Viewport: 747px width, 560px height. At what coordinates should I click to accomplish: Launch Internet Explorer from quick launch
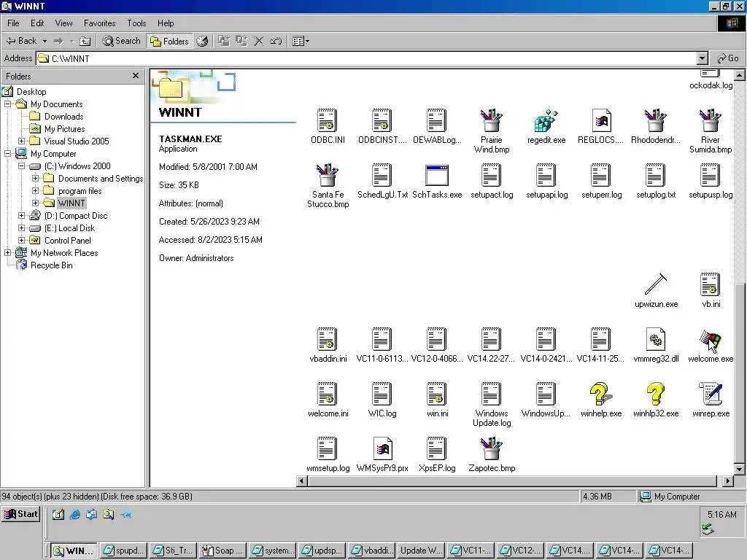pos(75,515)
